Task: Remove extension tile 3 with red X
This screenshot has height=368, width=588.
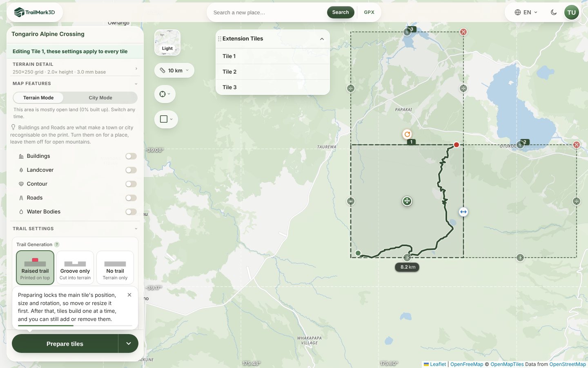Action: click(463, 32)
